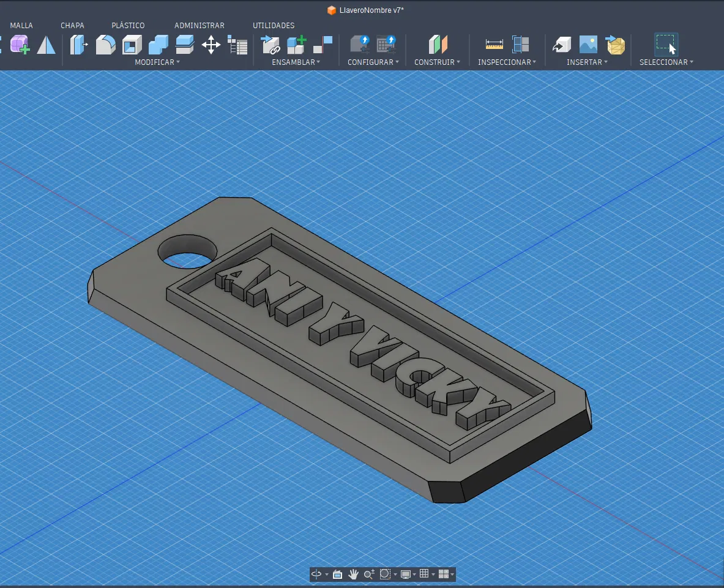Activate the Pan hand tool
The width and height of the screenshot is (724, 588).
point(353,574)
